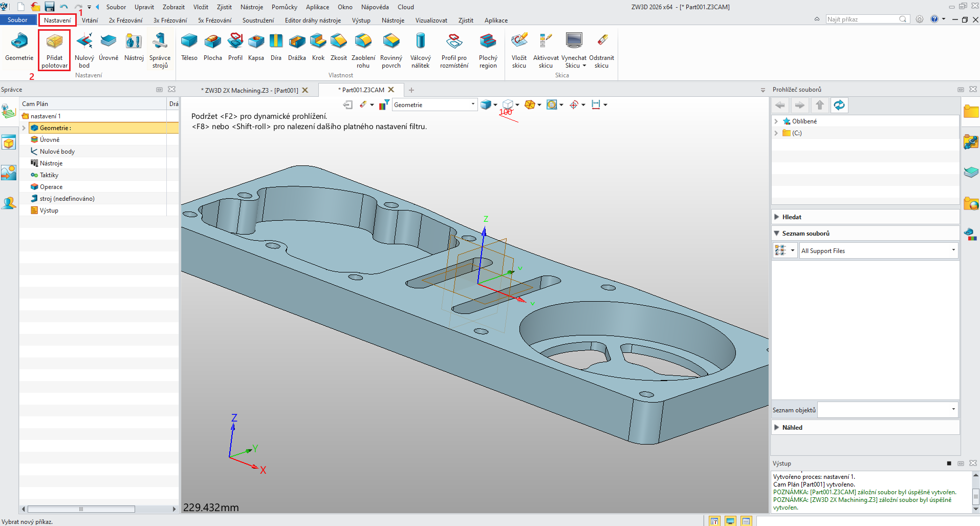This screenshot has height=526, width=980.
Task: Expand the Oblíbené folder node
Action: (x=776, y=121)
